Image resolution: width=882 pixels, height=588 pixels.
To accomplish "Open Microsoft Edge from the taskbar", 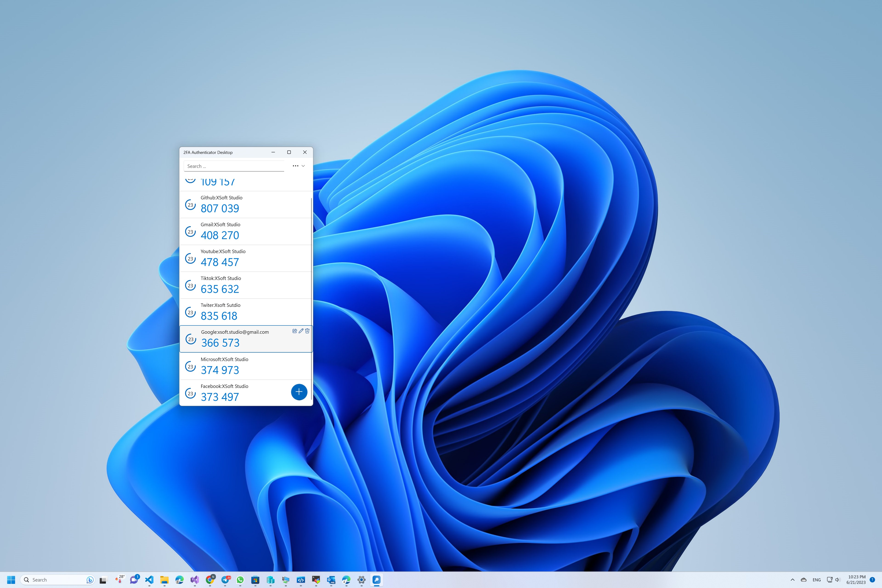I will [180, 580].
